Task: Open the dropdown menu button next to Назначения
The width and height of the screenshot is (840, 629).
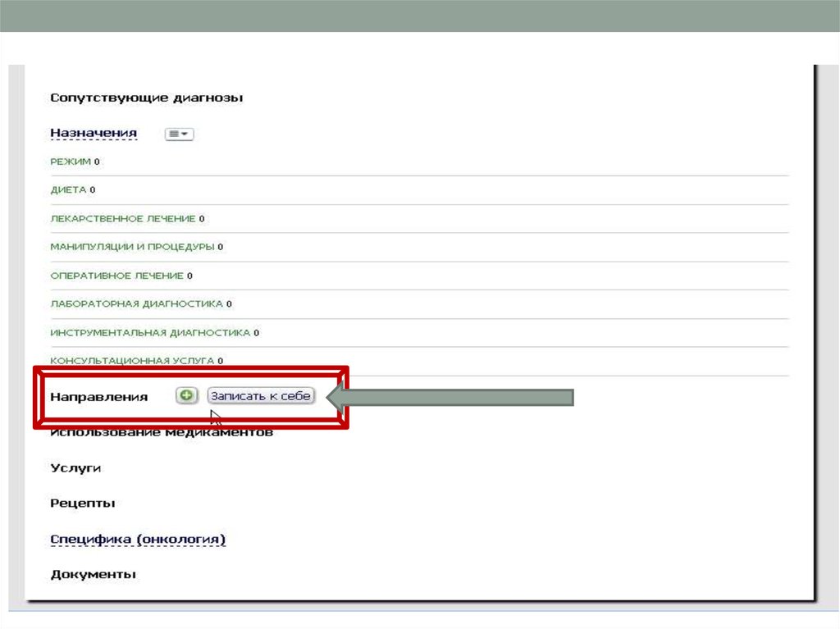Action: pyautogui.click(x=179, y=134)
